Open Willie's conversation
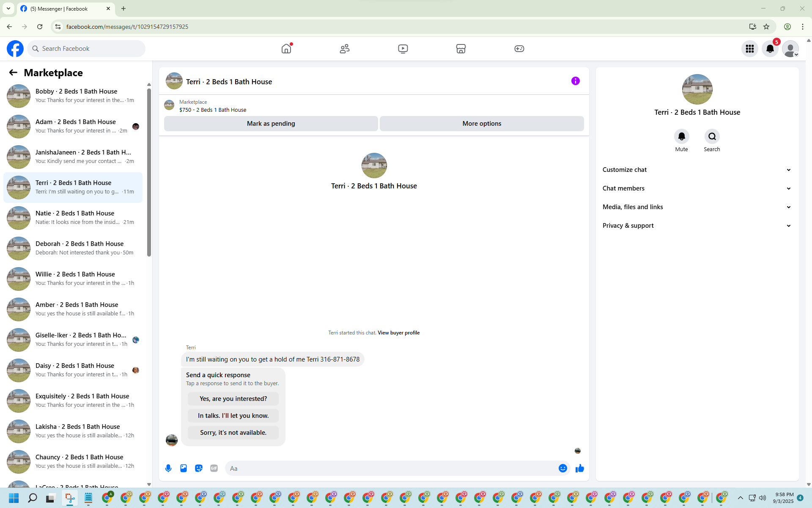 coord(73,279)
